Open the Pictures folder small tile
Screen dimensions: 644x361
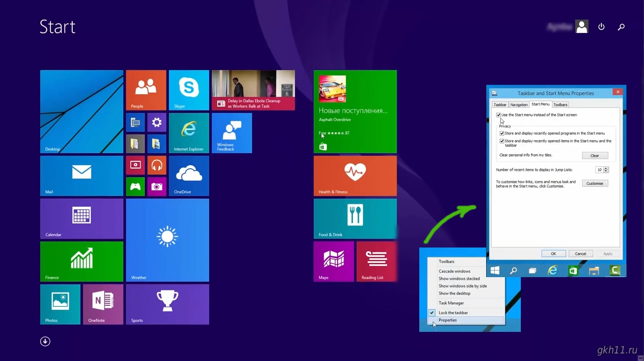pos(157,144)
